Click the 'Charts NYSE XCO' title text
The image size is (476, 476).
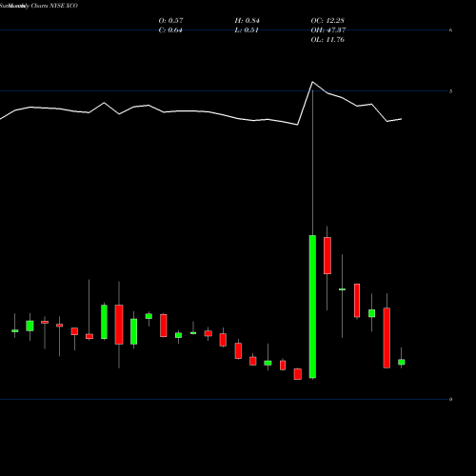pyautogui.click(x=54, y=6)
